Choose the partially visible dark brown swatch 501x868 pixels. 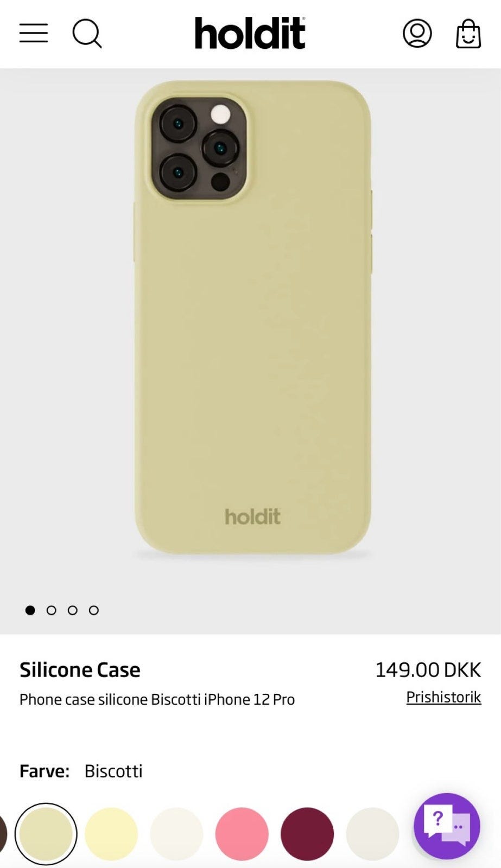point(3,834)
